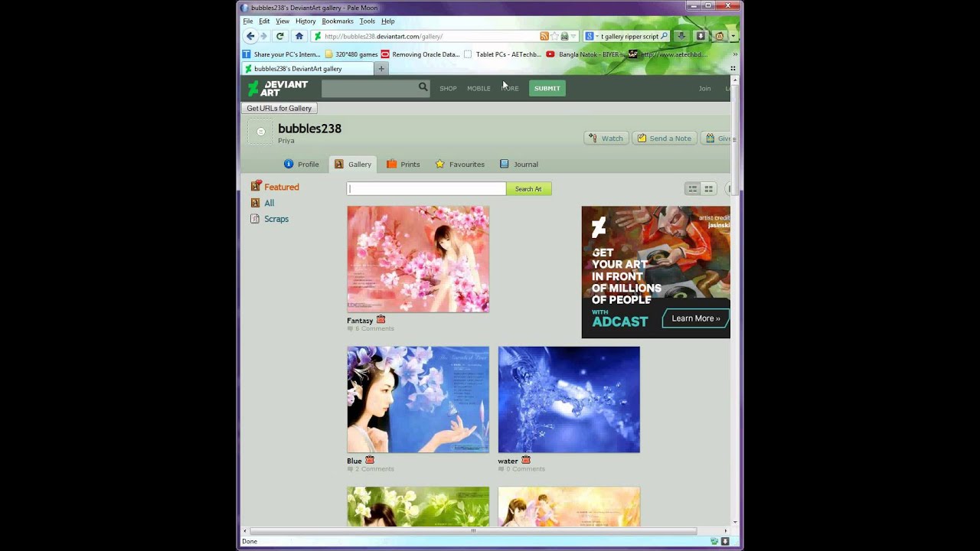Screen dimensions: 980x551
Task: Click the Search Art button
Action: [x=528, y=189]
